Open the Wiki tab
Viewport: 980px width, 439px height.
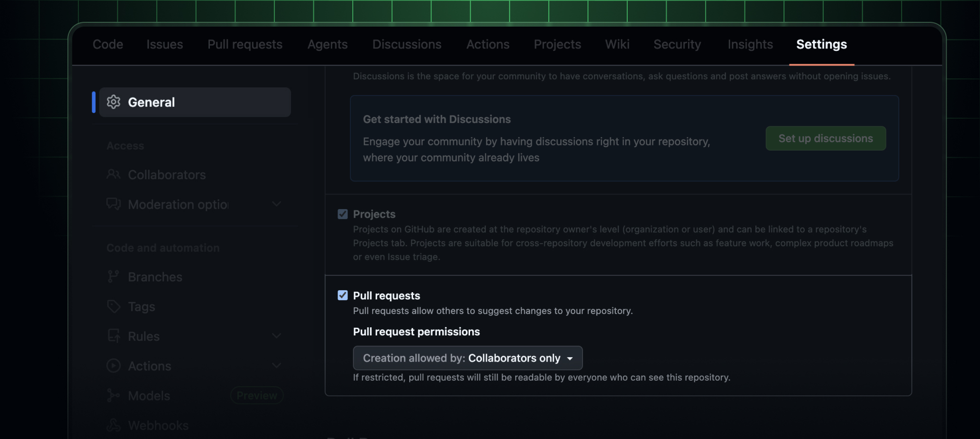click(617, 44)
